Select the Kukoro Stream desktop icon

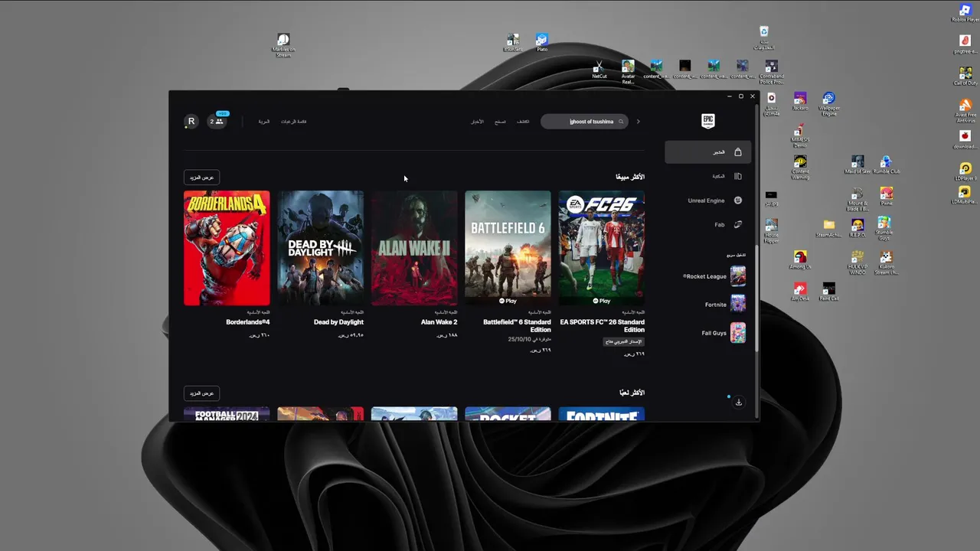(886, 263)
